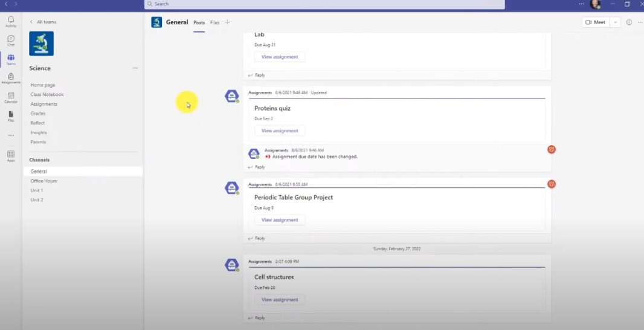Image resolution: width=644 pixels, height=330 pixels.
Task: Go back to All teams
Action: tap(43, 22)
